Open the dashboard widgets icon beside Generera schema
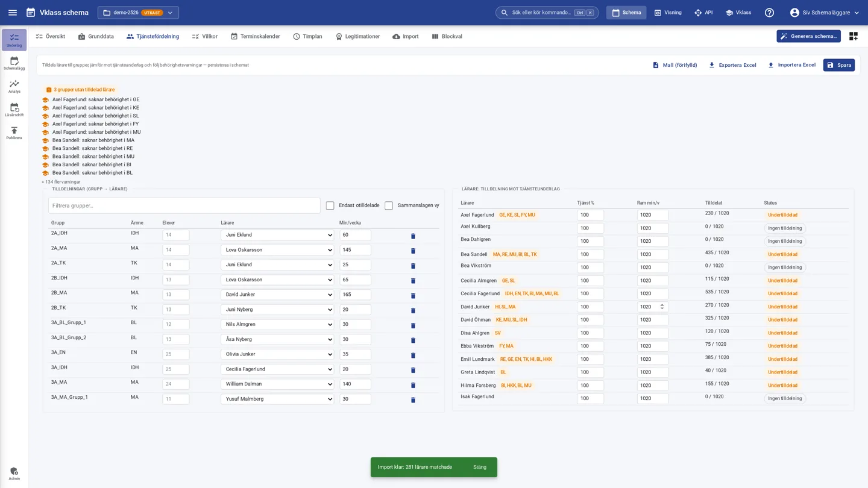Image resolution: width=868 pixels, height=488 pixels. (x=853, y=36)
